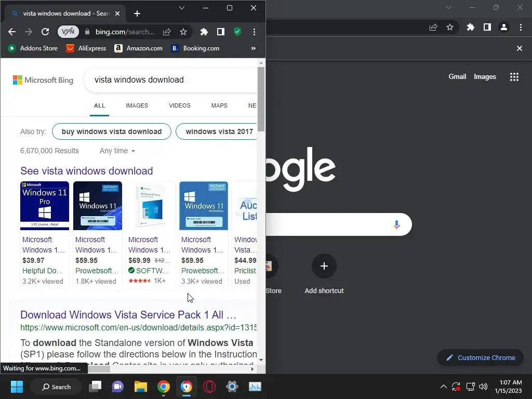532x399 pixels.
Task: Open side panel icon in Google window
Action: tap(487, 27)
